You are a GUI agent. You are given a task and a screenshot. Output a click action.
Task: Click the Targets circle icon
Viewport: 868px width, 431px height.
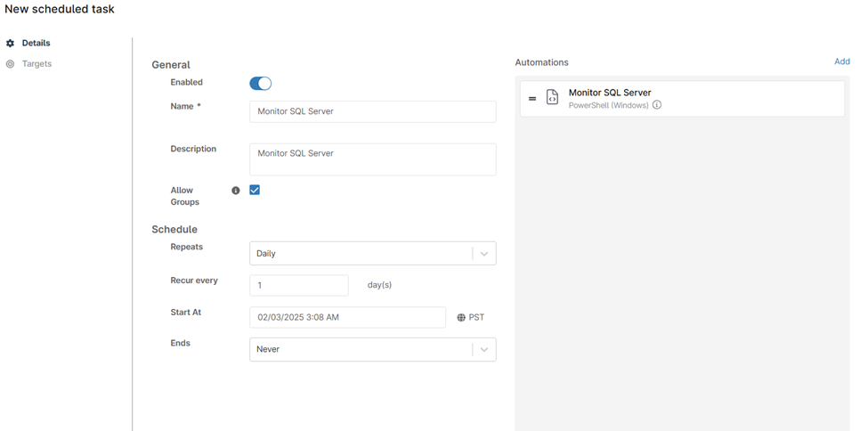coord(10,64)
